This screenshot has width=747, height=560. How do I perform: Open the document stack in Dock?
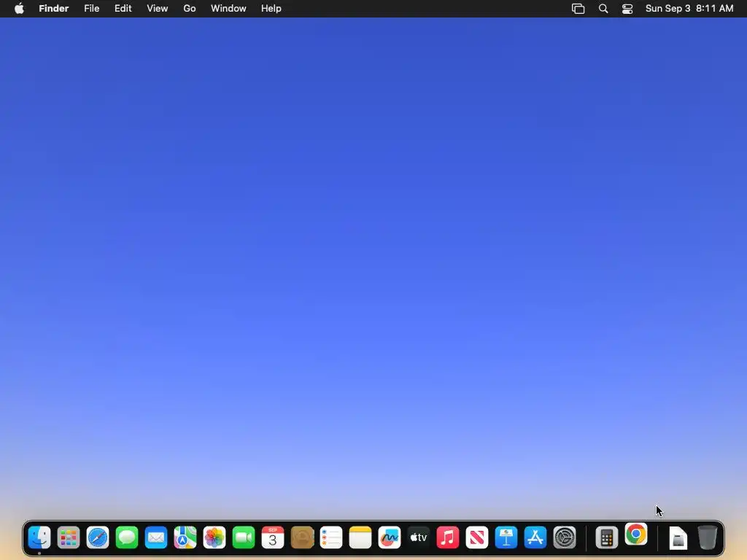coord(678,538)
